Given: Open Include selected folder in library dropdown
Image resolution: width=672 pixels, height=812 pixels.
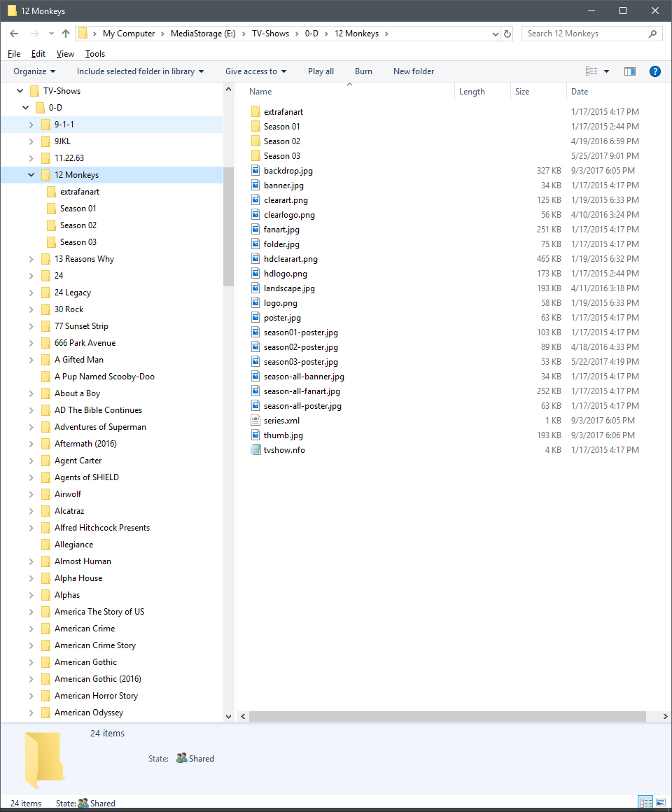Looking at the screenshot, I should 140,71.
